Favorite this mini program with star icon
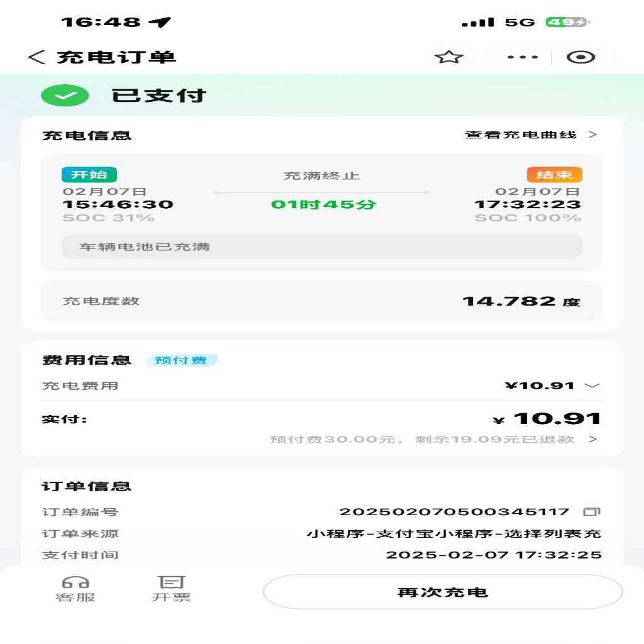Screen dimensions: 644x644 448,57
